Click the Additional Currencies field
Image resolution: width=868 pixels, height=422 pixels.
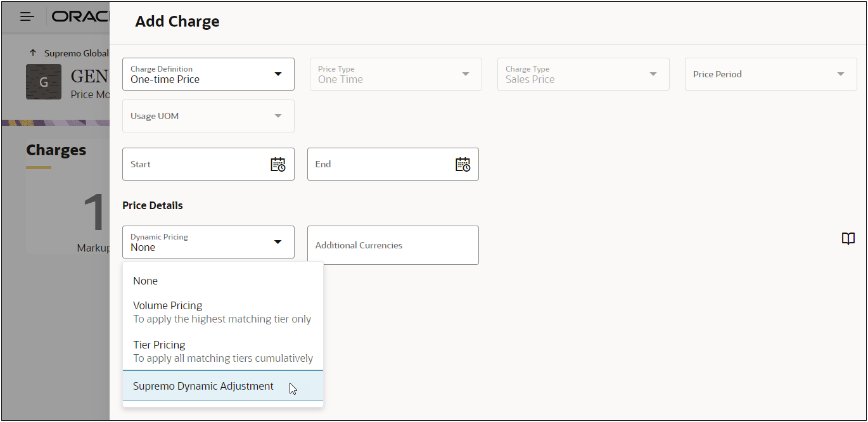(393, 245)
